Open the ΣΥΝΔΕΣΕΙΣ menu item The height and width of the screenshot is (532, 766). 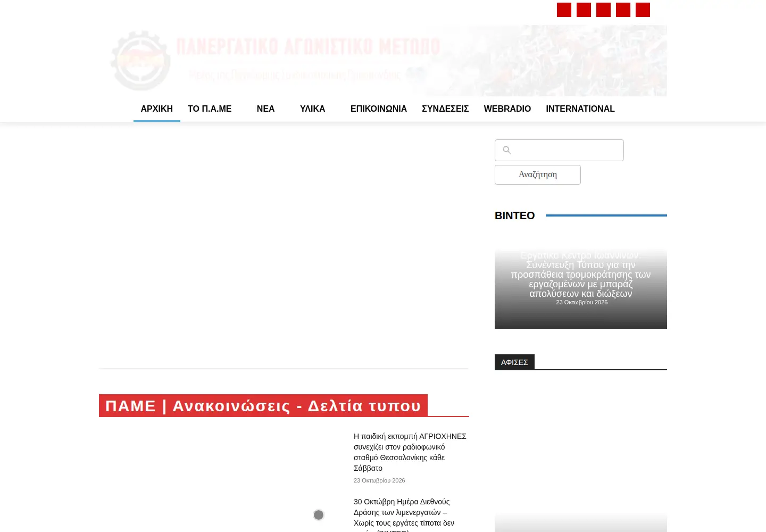[x=445, y=109]
